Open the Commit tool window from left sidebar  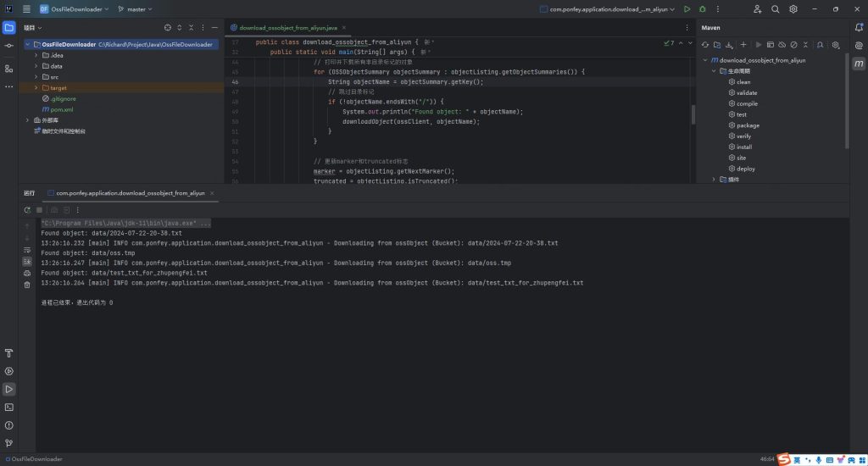tap(8, 45)
